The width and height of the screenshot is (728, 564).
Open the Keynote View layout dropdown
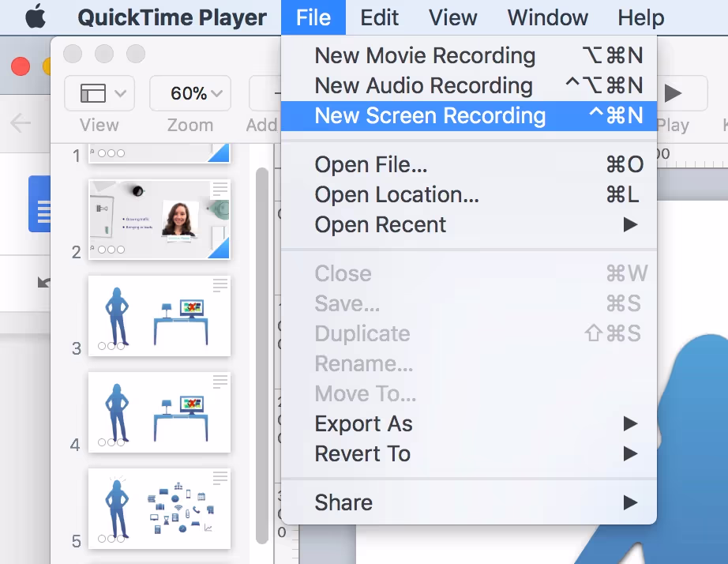click(x=99, y=93)
